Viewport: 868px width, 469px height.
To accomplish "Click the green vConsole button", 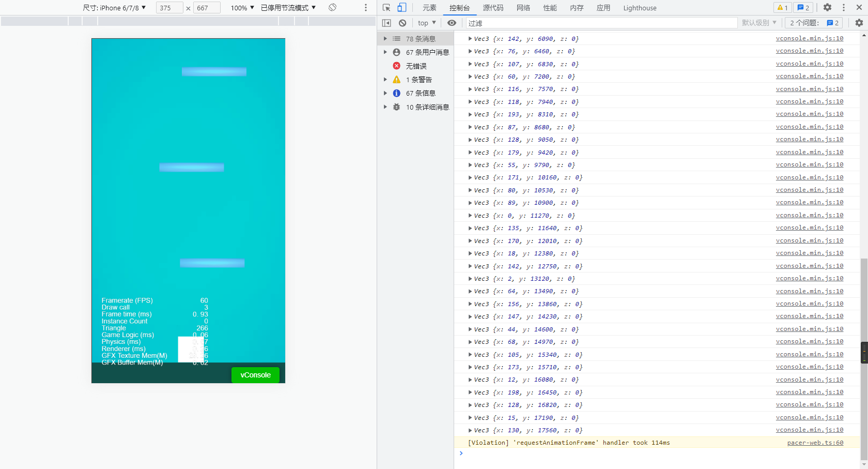I will pos(255,375).
